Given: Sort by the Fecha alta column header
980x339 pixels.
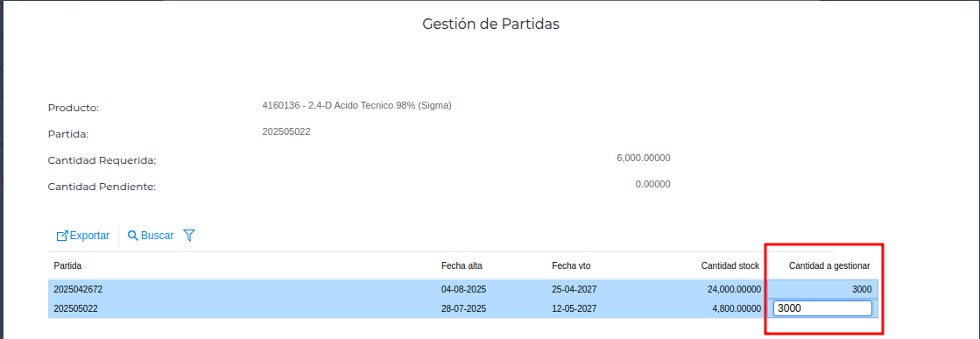Looking at the screenshot, I should [x=462, y=265].
